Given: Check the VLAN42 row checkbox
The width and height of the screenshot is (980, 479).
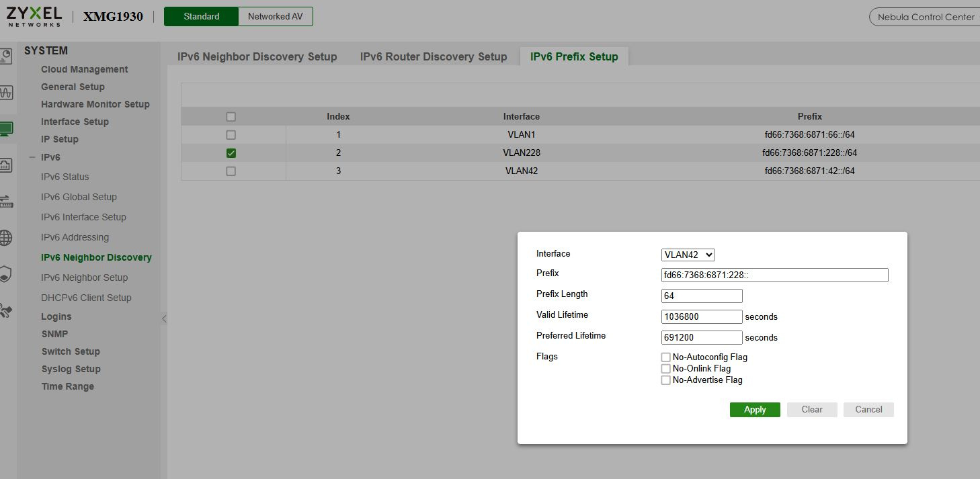Looking at the screenshot, I should (231, 171).
